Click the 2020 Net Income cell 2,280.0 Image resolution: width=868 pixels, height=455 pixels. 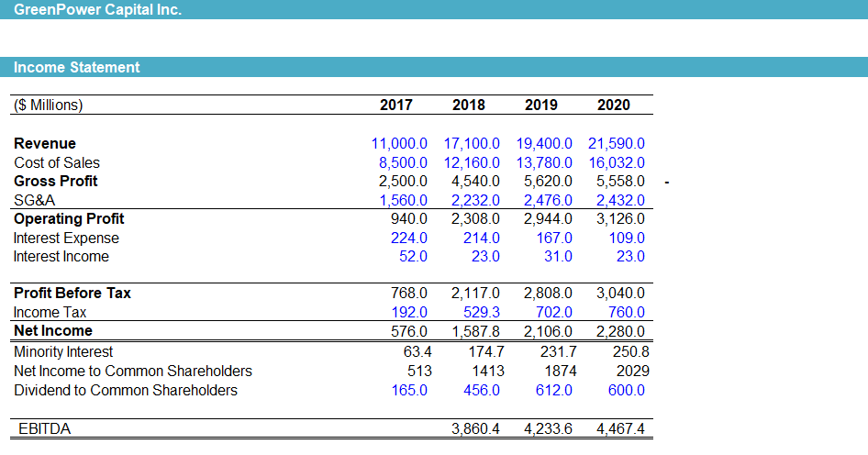(620, 331)
